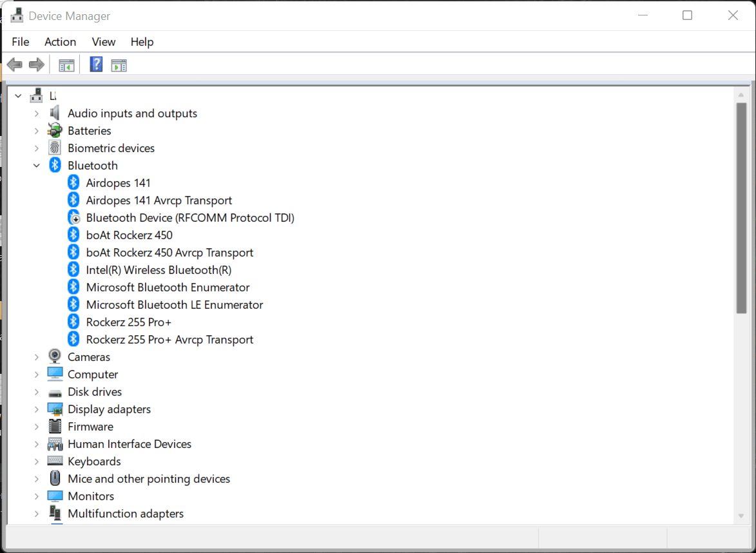Open the File menu
Image resolution: width=756 pixels, height=553 pixels.
click(x=20, y=42)
